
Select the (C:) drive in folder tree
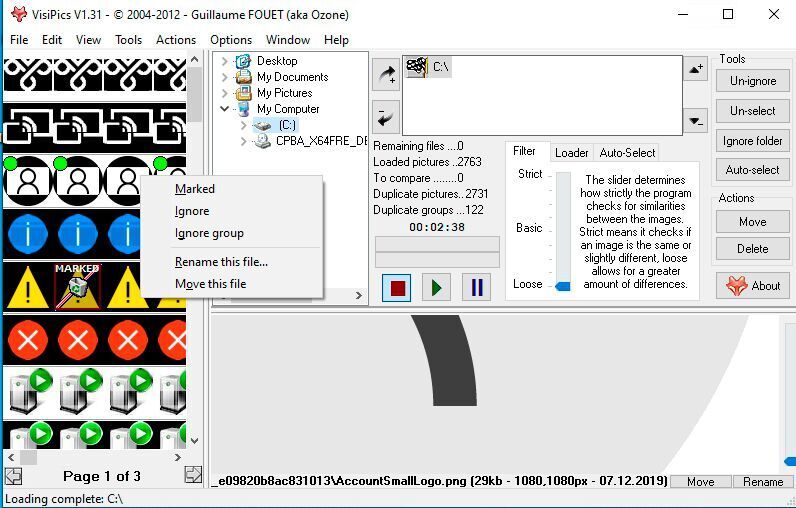pyautogui.click(x=287, y=125)
